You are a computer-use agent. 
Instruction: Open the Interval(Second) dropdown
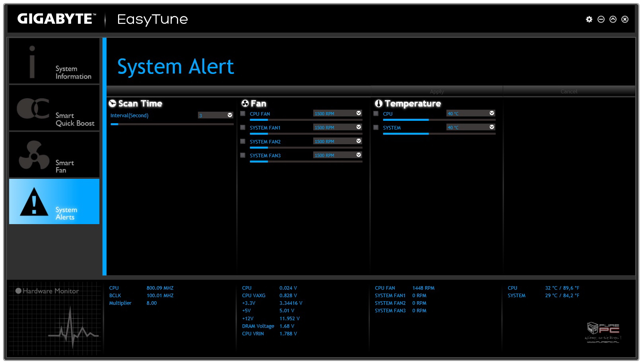215,115
